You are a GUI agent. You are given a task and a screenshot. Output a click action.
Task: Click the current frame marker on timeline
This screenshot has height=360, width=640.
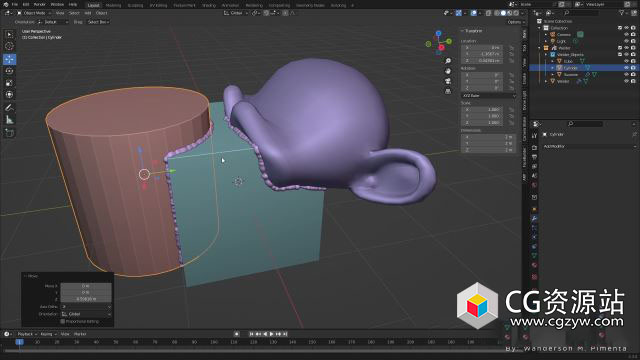coord(19,342)
